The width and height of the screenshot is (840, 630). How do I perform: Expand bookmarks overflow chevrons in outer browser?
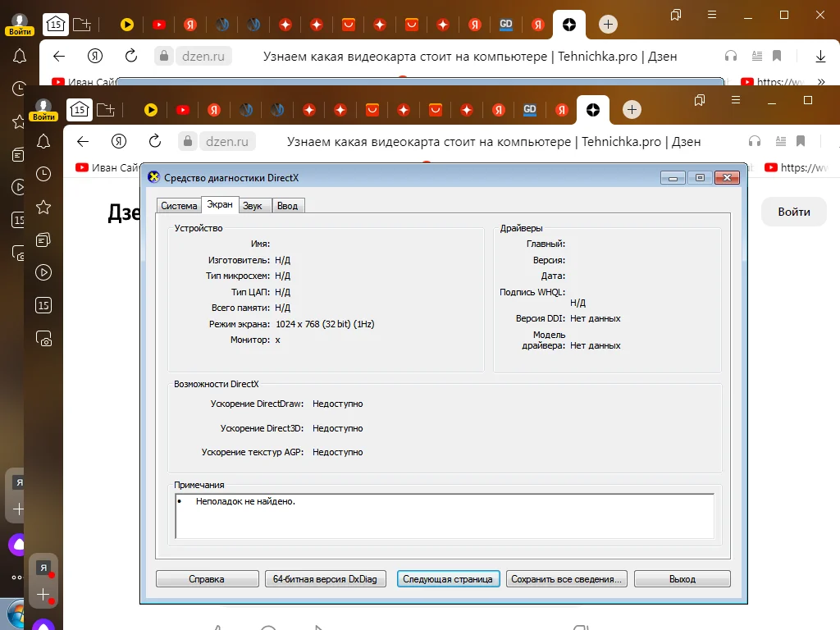(820, 81)
